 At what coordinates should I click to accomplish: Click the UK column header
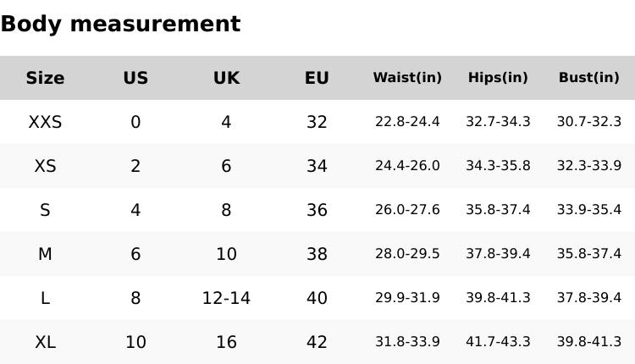[226, 78]
